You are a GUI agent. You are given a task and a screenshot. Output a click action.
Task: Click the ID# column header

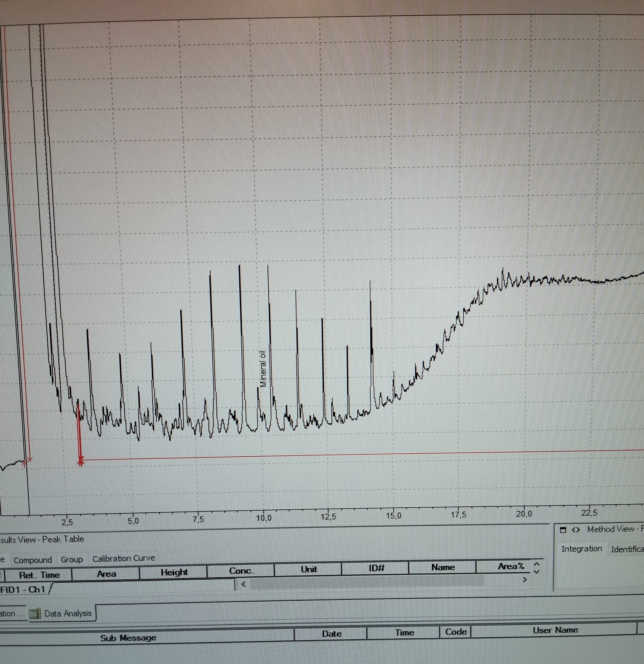click(x=376, y=568)
